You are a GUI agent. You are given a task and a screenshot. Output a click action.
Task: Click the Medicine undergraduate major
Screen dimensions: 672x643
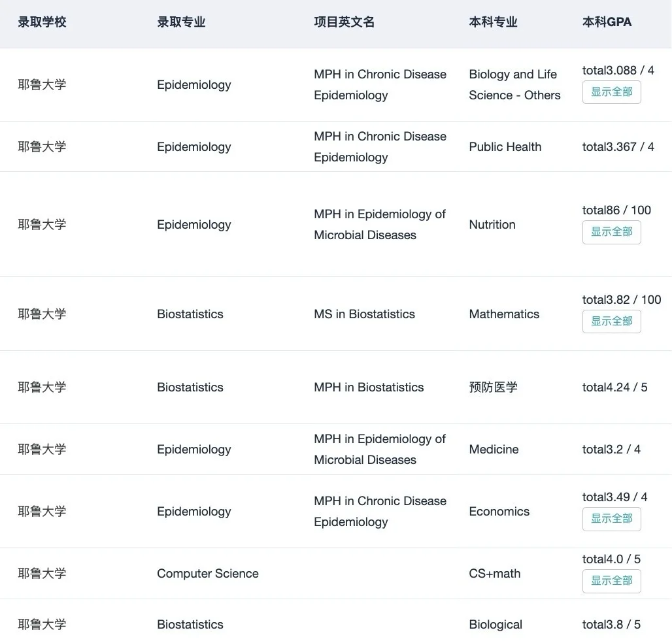click(494, 450)
